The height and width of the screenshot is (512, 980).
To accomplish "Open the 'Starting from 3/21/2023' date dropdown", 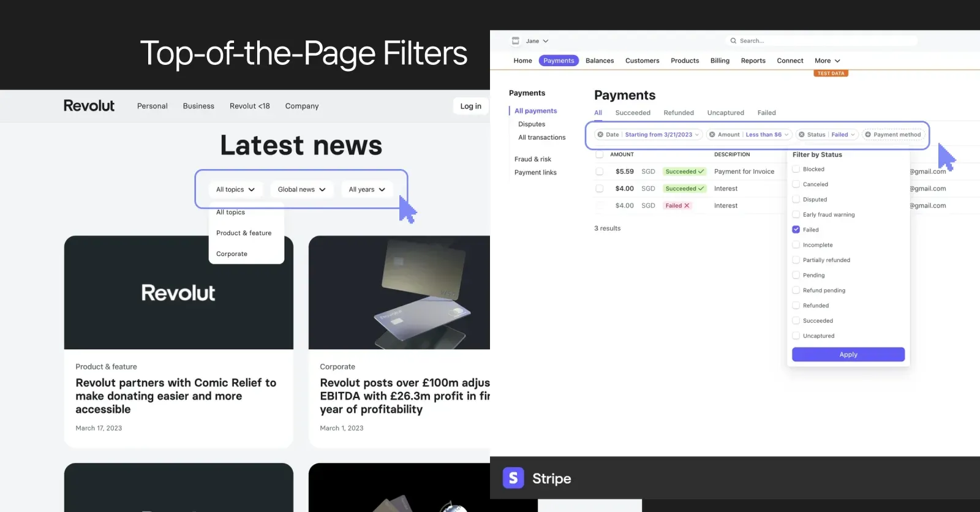I will (661, 135).
